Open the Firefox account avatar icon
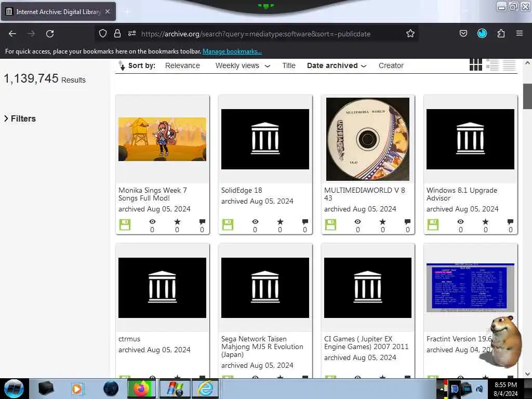The width and height of the screenshot is (532, 399). pyautogui.click(x=482, y=33)
